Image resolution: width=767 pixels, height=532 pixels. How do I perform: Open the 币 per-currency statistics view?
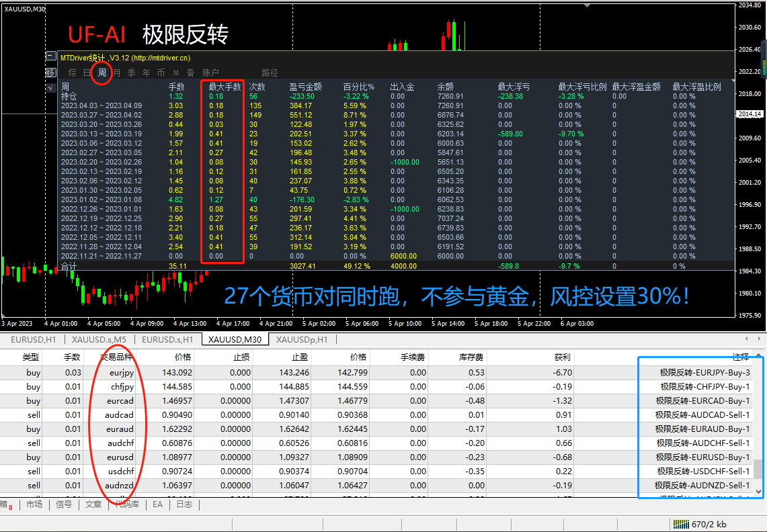point(161,72)
